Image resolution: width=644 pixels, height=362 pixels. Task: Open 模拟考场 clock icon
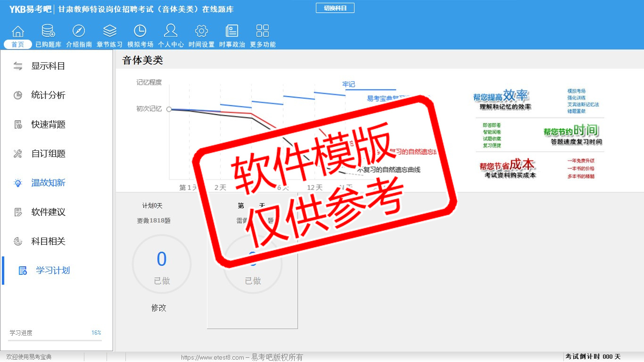[x=140, y=32]
